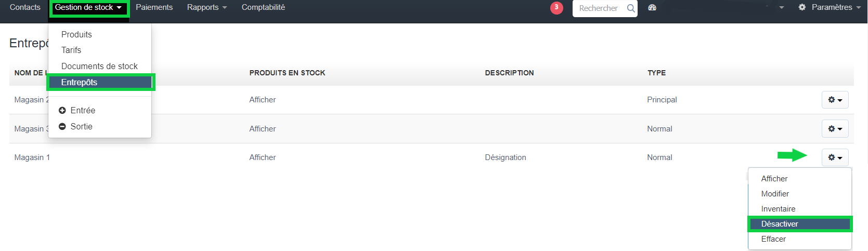
Task: Select Produits in the stock menu
Action: coord(76,34)
